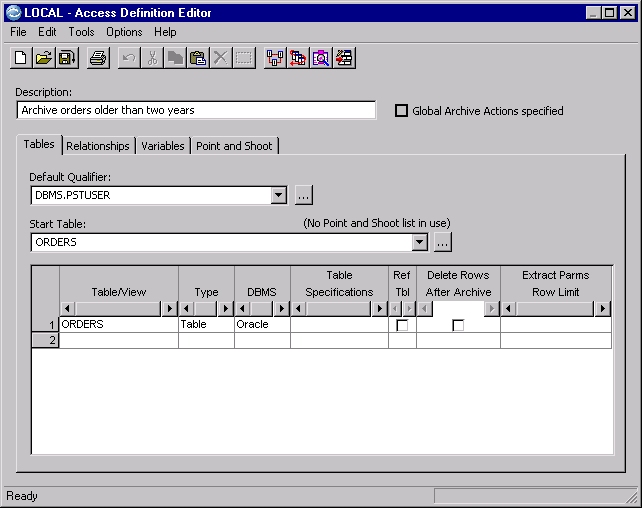Click right scroll arrow under Table/View column
Viewport: 642px width, 508px height.
169,308
